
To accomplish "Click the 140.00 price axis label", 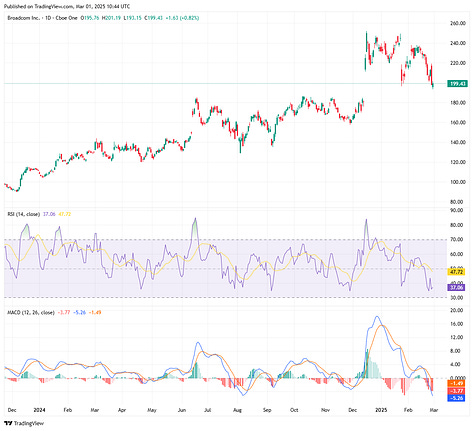I will click(457, 142).
